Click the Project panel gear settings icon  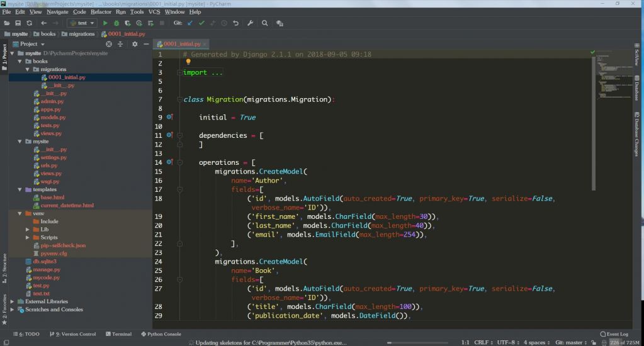coord(134,44)
